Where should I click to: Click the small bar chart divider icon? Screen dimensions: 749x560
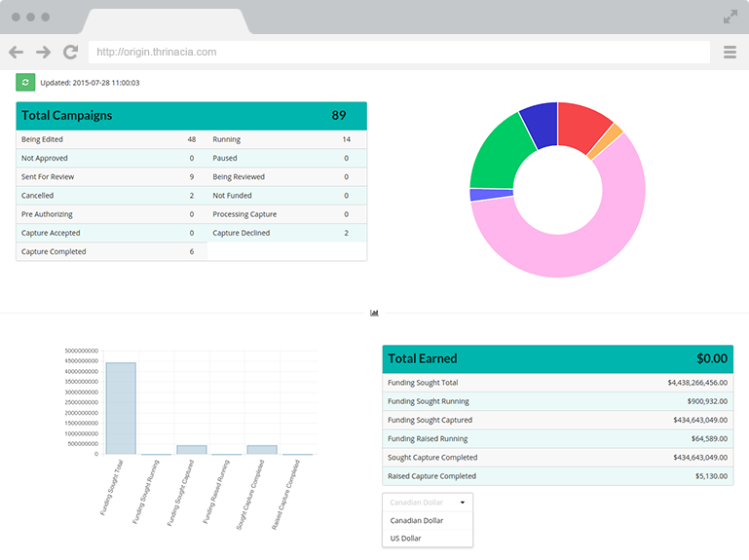point(374,313)
